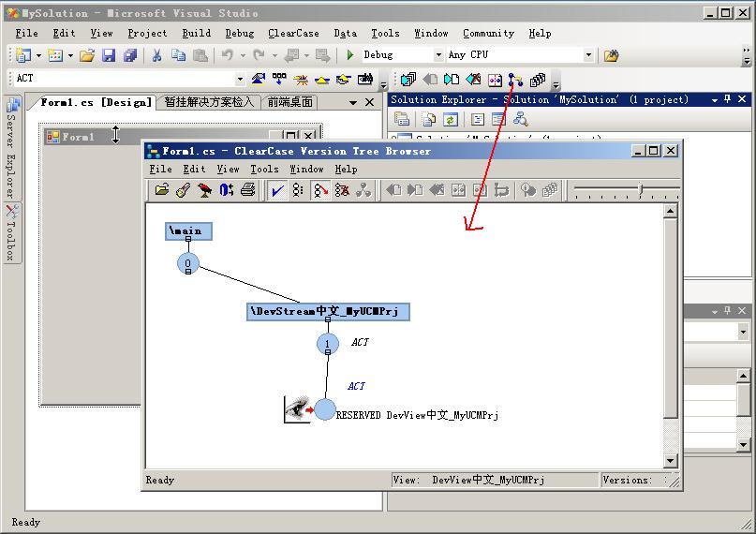Open the ClearCase menu in Visual Studio
Screen dimensions: 756x534
(293, 33)
